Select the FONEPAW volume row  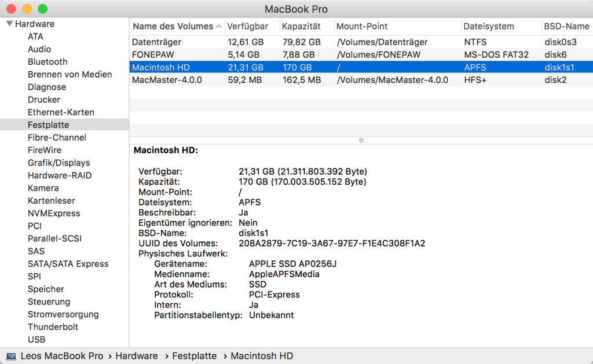(361, 55)
